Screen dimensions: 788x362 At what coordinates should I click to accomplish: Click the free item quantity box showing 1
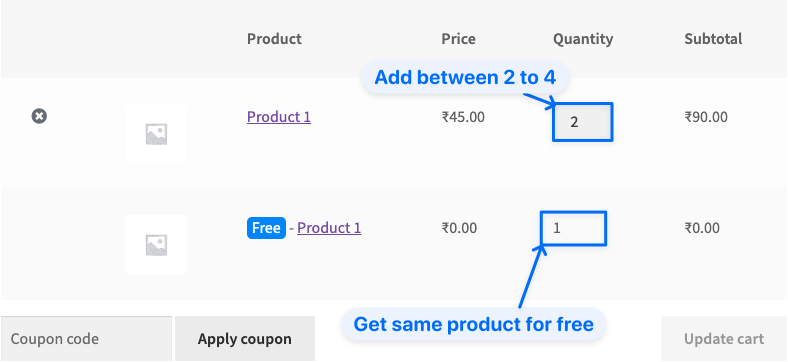(x=573, y=228)
